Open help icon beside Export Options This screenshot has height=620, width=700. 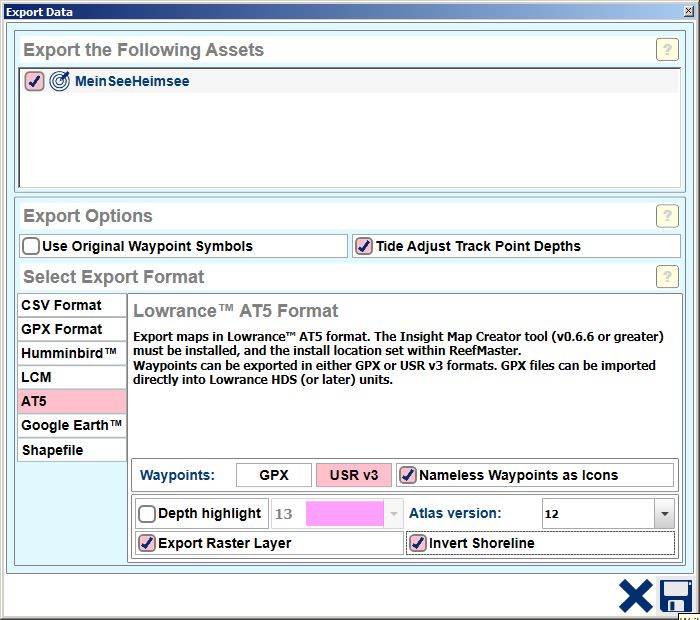point(667,216)
